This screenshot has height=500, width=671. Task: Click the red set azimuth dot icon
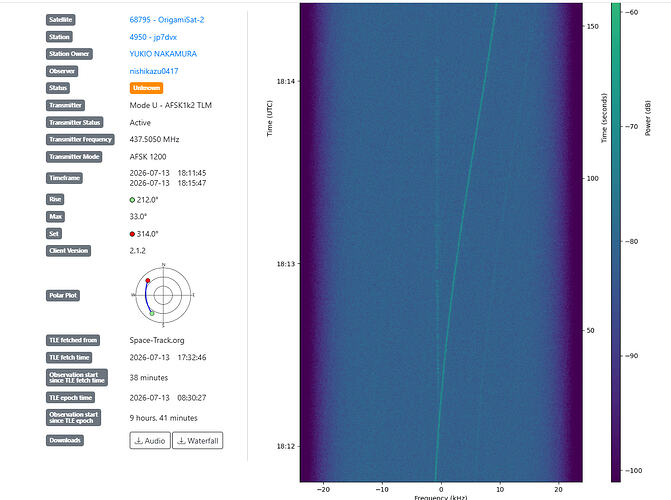point(132,234)
